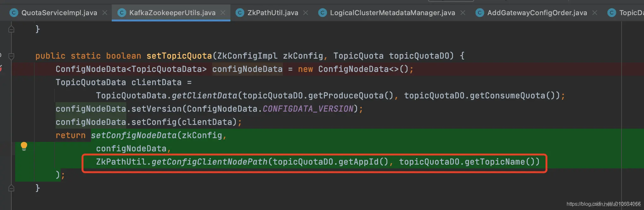Close the LogicalClusterMetadataManager.java tab

point(463,13)
